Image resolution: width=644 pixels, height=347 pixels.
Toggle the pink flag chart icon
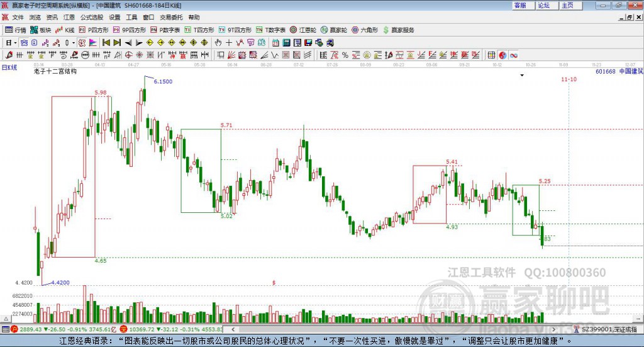point(93,43)
